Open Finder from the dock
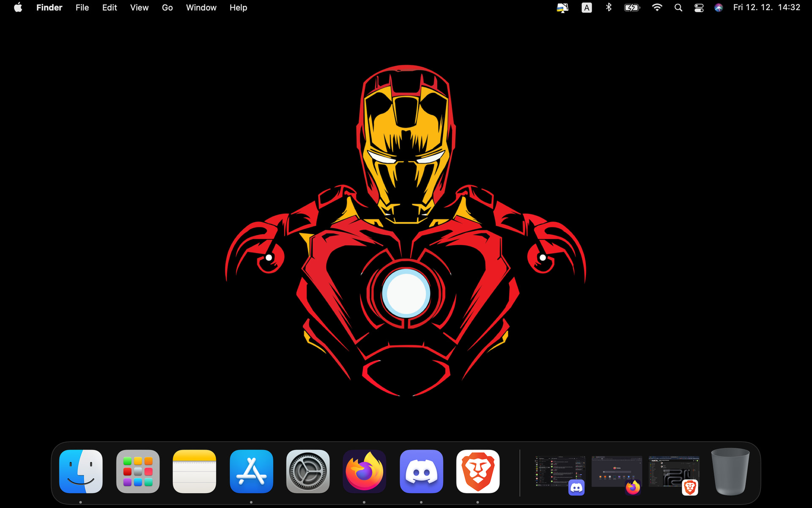This screenshot has width=812, height=508. [x=81, y=471]
